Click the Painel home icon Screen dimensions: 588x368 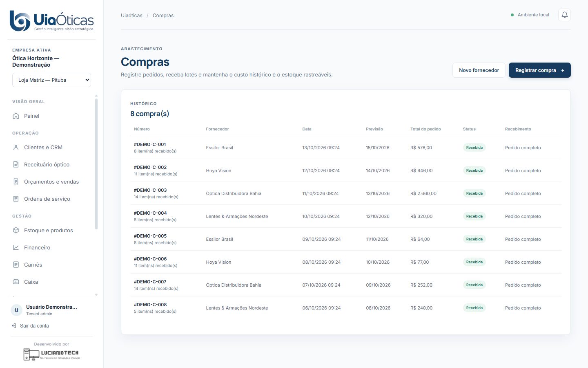coord(16,116)
